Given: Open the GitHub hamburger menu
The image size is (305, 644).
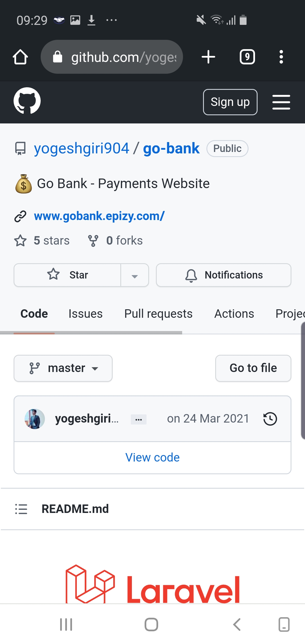Looking at the screenshot, I should 281,102.
